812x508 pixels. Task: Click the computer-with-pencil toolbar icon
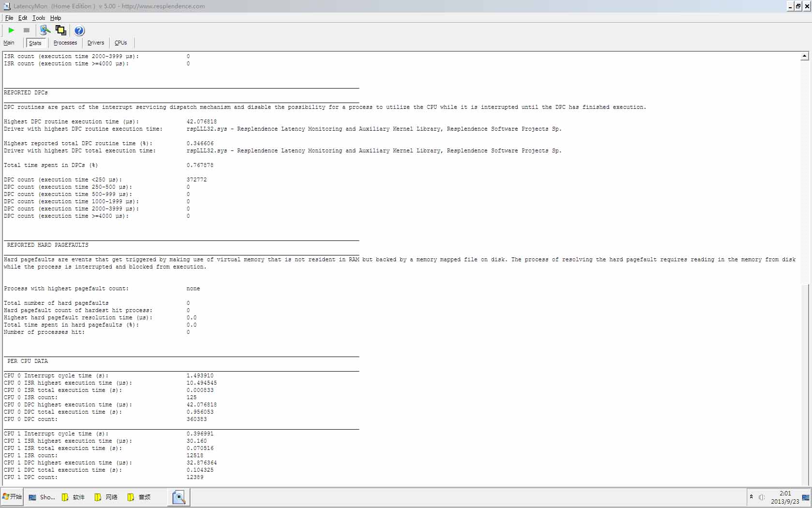45,30
